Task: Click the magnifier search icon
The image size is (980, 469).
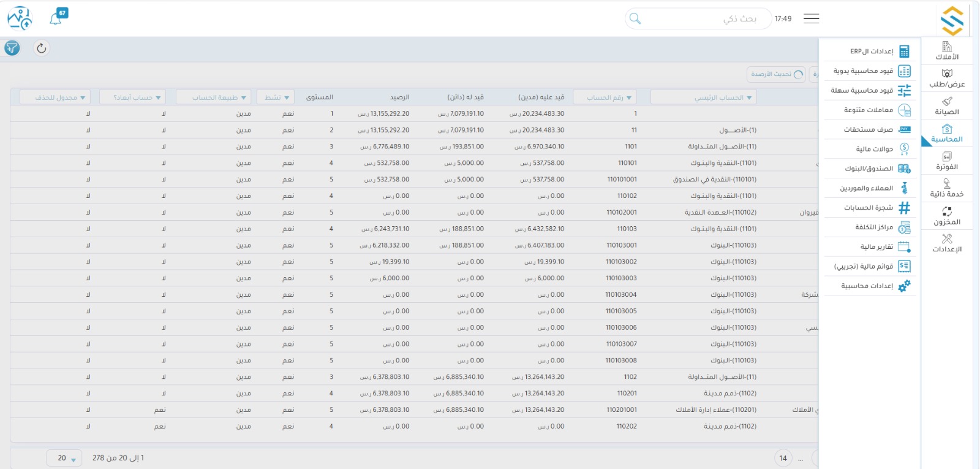Action: (635, 19)
